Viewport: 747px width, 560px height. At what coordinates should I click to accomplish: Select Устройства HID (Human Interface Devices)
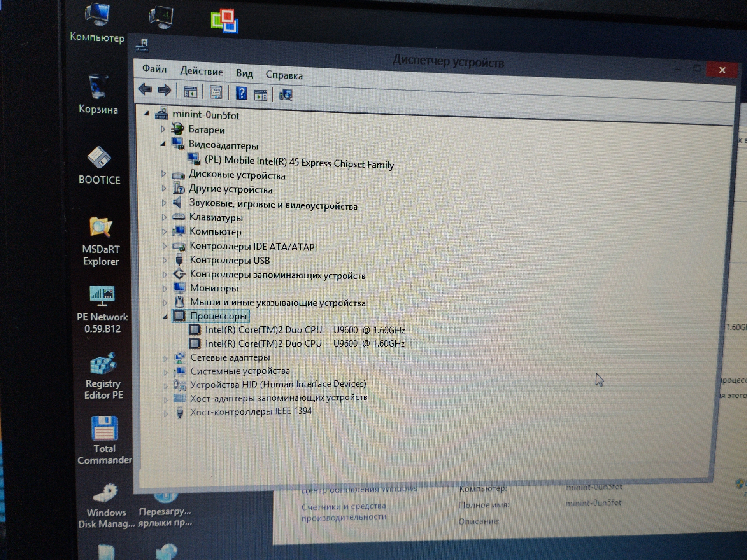click(278, 384)
